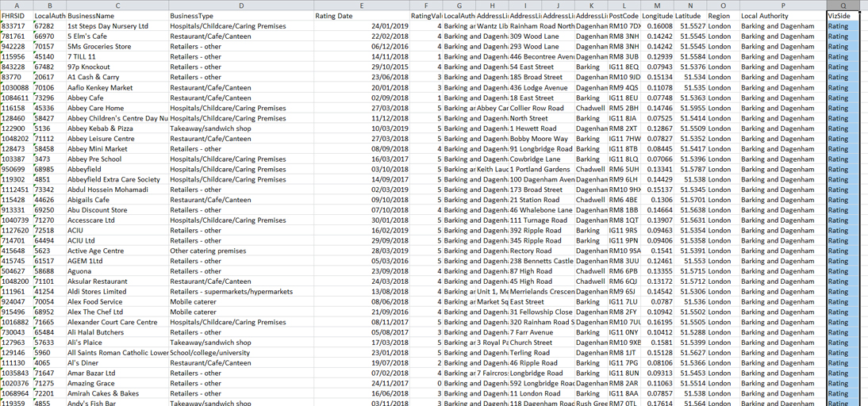Select 'Abbey Kebab & Pizza' business cell
Image resolution: width=868 pixels, height=406 pixels.
[100, 128]
